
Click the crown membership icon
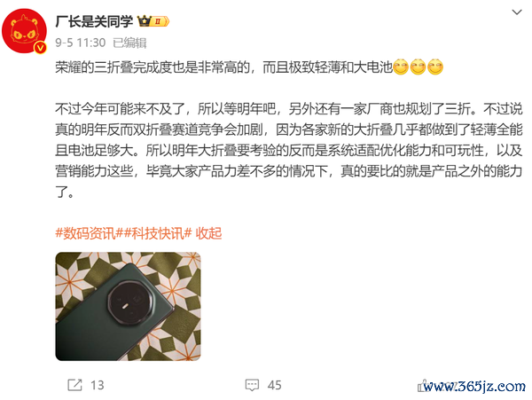144,21
